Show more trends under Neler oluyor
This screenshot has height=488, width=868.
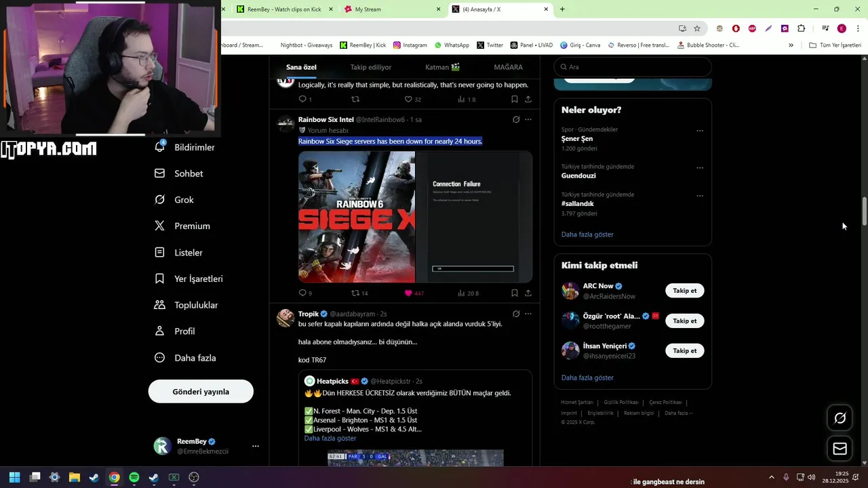587,235
